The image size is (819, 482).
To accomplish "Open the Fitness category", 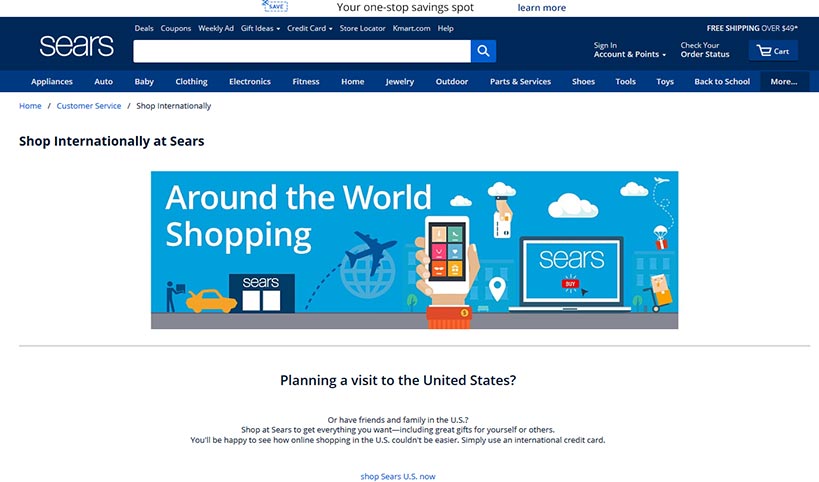I will click(306, 81).
